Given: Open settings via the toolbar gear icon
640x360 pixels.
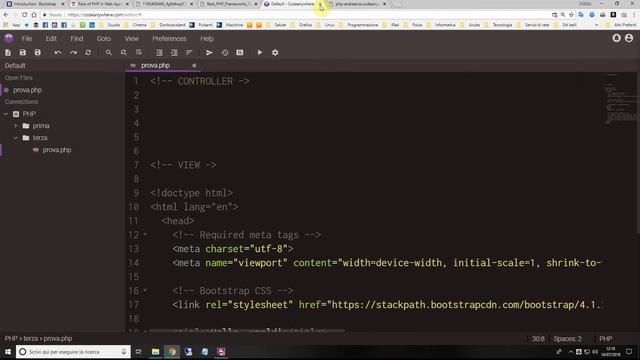Looking at the screenshot, I should click(x=275, y=53).
